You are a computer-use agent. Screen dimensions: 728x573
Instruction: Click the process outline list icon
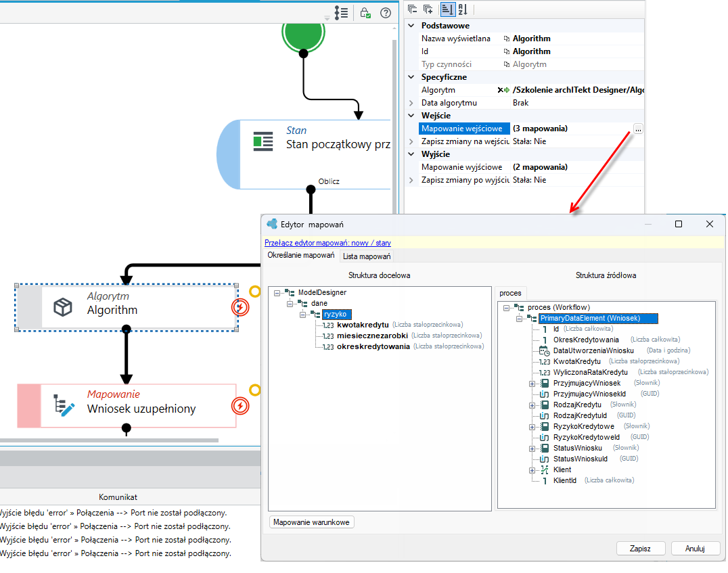341,13
